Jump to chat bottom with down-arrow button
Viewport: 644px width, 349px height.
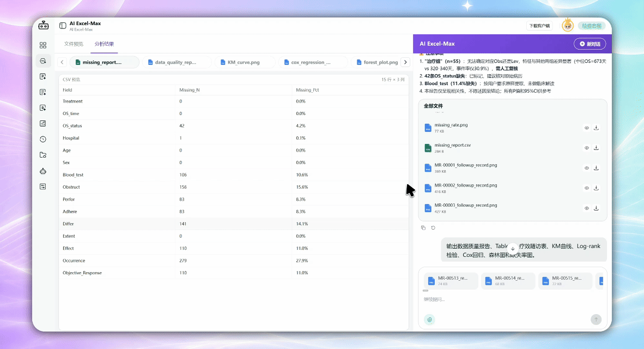click(x=513, y=249)
